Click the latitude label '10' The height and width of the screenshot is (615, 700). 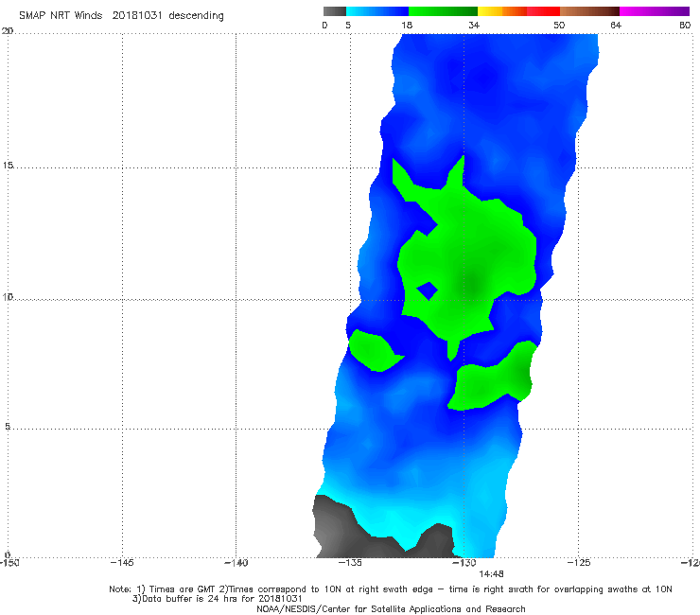8,296
